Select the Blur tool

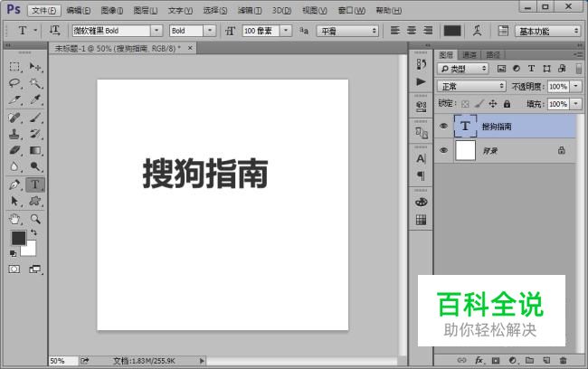[14, 166]
